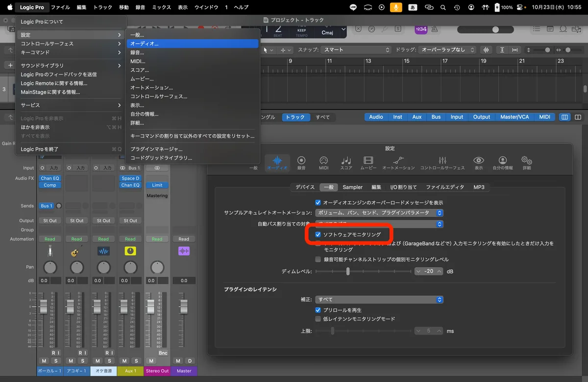This screenshot has width=588, height=382.
Task: Open the 録音 (Recording) settings pane icon
Action: pyautogui.click(x=301, y=163)
